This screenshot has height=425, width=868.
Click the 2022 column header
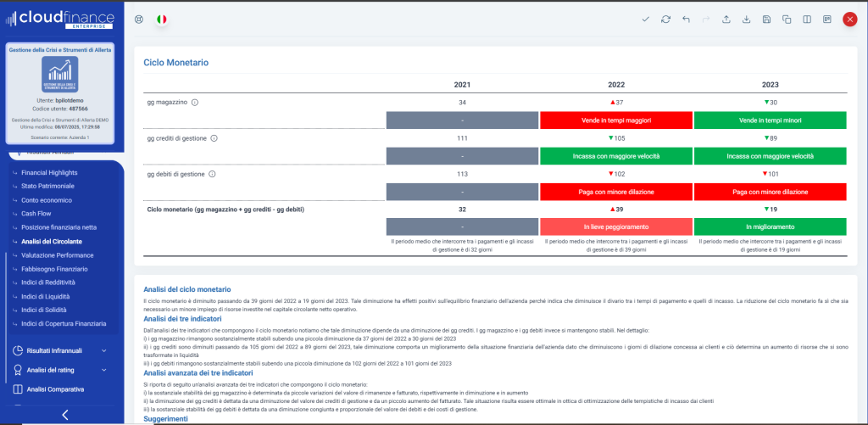coord(616,85)
